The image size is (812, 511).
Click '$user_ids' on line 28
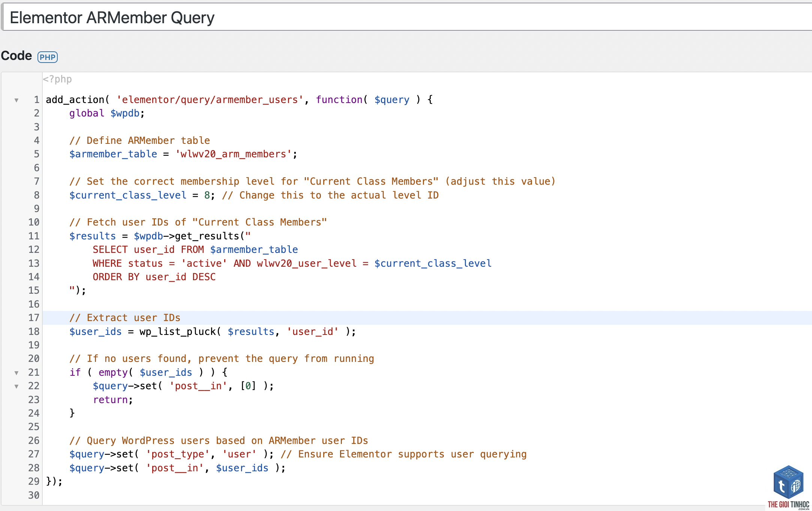[242, 468]
